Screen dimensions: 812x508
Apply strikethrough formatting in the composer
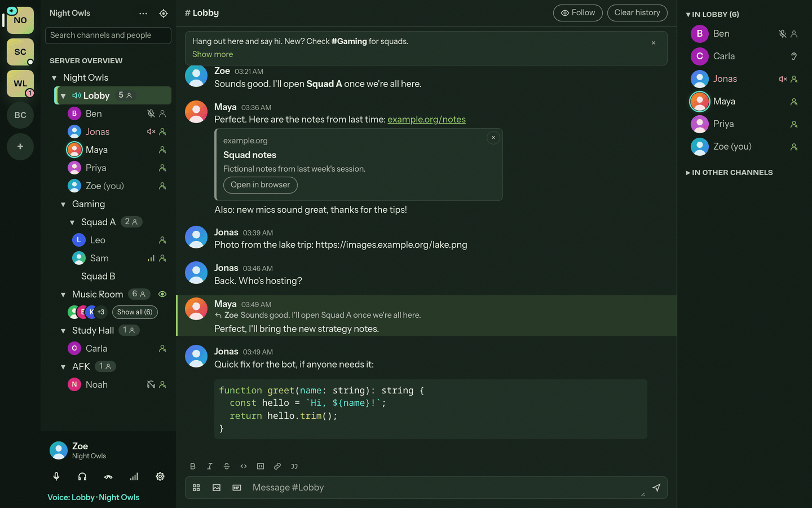click(x=227, y=466)
